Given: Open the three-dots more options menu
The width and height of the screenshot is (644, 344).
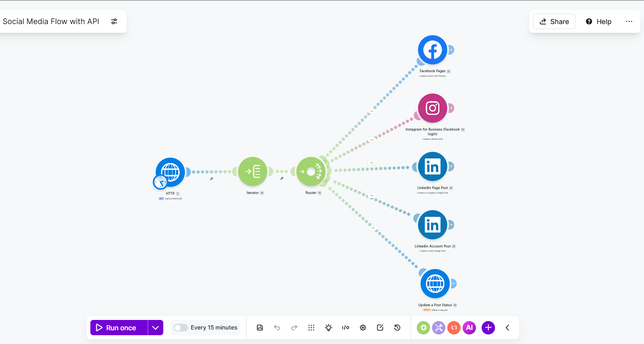Looking at the screenshot, I should 629,22.
